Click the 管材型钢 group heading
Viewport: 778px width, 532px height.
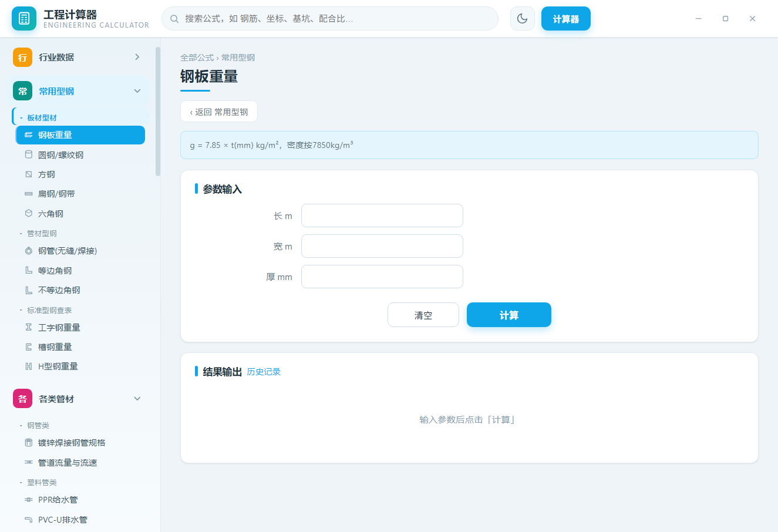tap(42, 234)
